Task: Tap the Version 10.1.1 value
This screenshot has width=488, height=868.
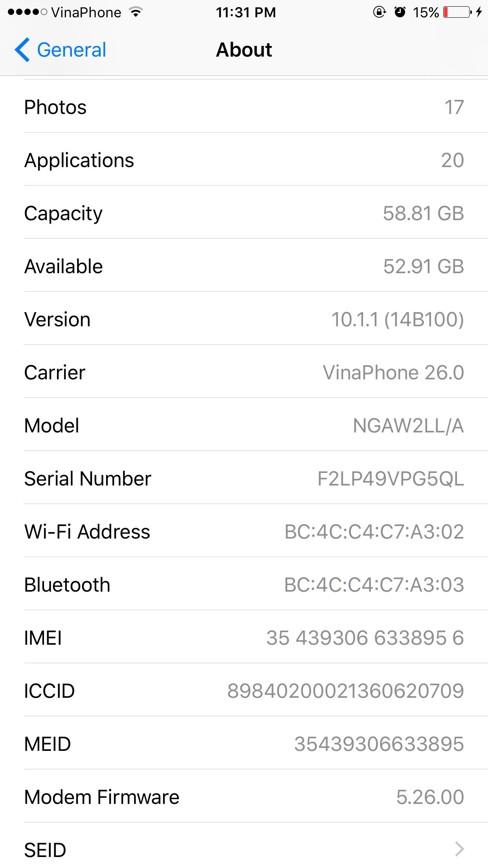Action: pos(397,319)
